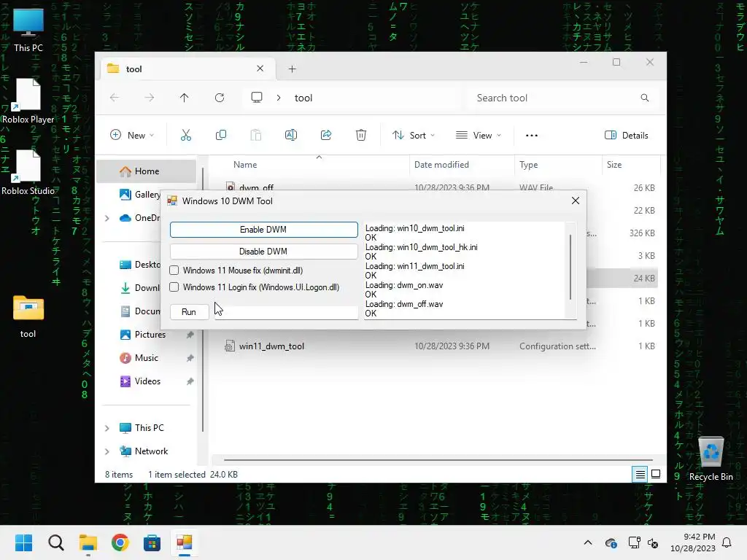Open the Windows Start menu
747x560 pixels.
pos(24,542)
